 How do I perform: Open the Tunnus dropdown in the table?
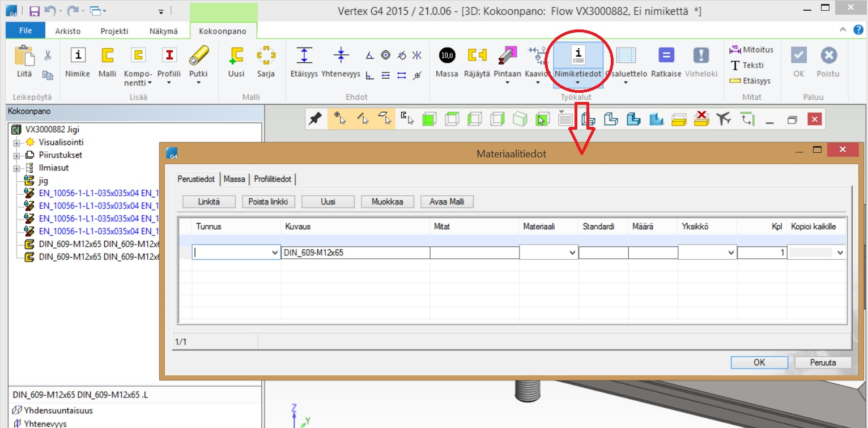275,253
